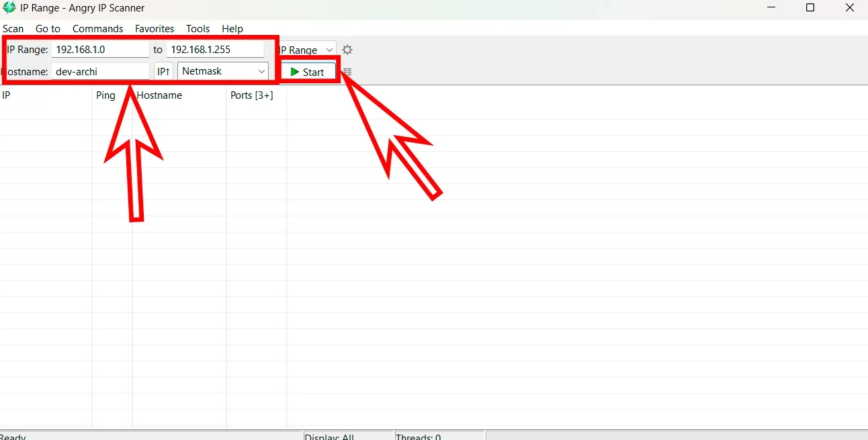Expand the IP Range feeder dropdown
Screen dimensions: 868x440
point(306,50)
